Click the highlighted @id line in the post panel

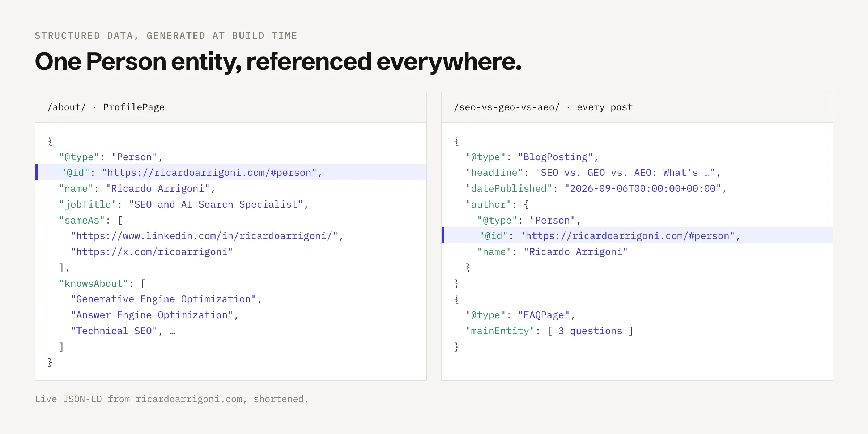pos(637,236)
